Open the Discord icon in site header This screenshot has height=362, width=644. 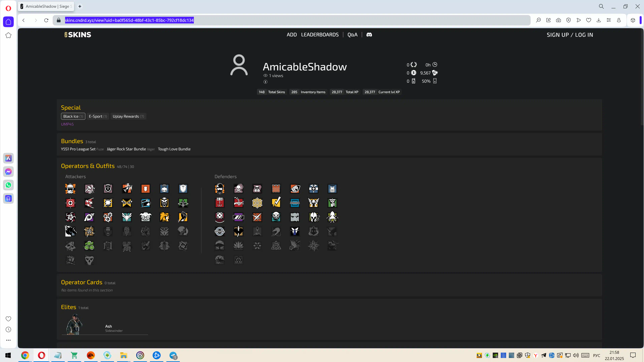(x=369, y=35)
